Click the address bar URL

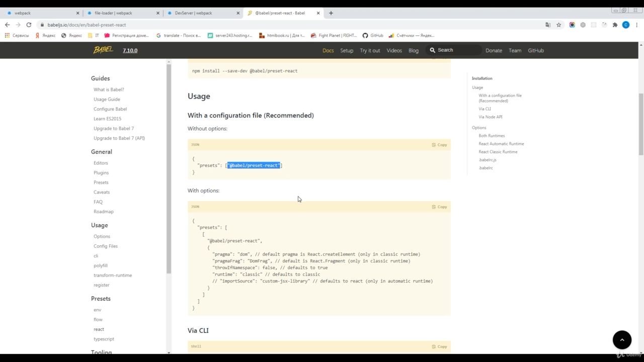pos(87,25)
